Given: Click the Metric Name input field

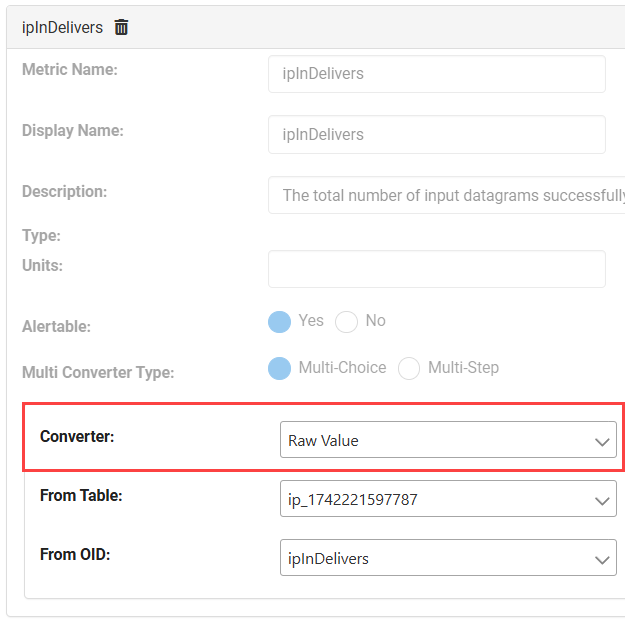Looking at the screenshot, I should point(436,74).
